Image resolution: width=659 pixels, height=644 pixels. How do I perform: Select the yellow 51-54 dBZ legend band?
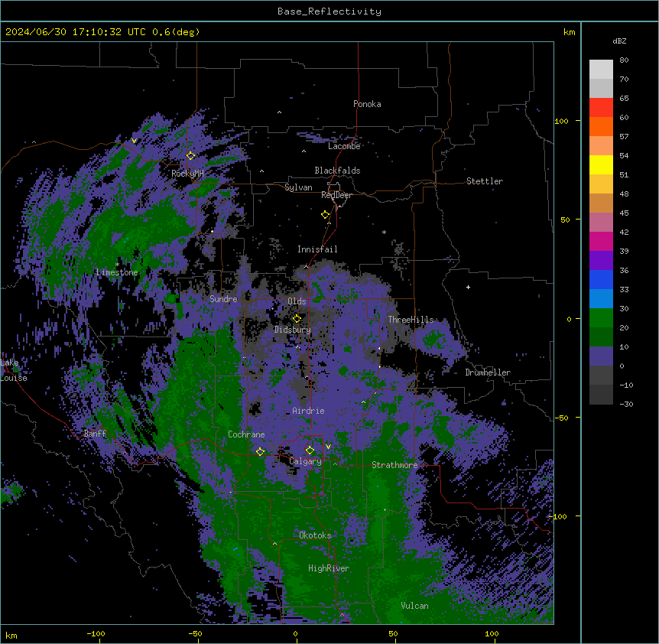click(601, 164)
